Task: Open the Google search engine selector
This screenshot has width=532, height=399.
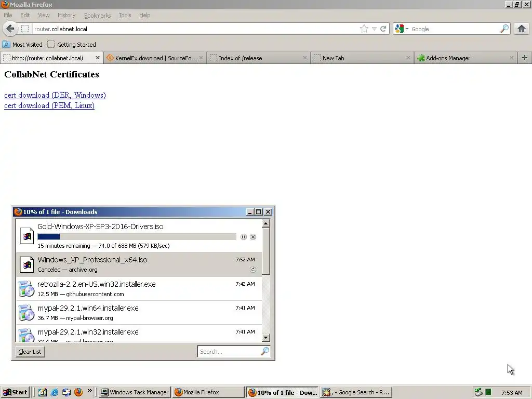Action: coord(402,29)
